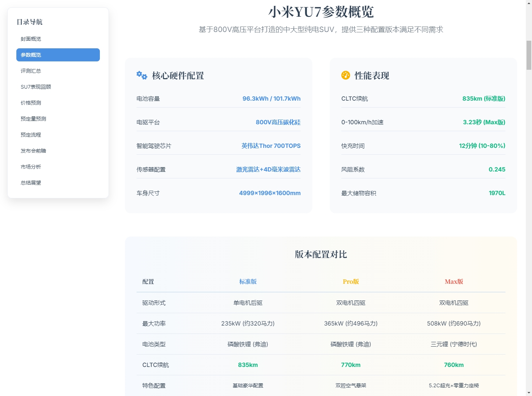Click the 驱动形式 row label
This screenshot has width=532, height=396.
154,303
